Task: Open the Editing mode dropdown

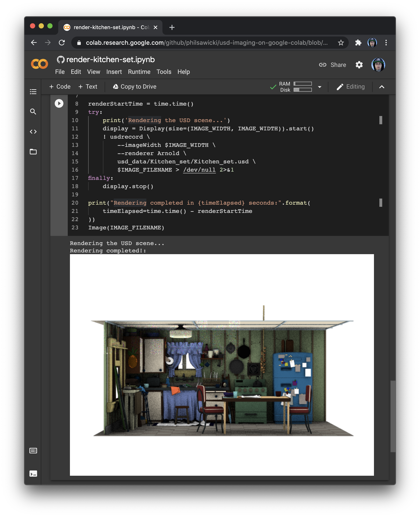Action: (350, 87)
